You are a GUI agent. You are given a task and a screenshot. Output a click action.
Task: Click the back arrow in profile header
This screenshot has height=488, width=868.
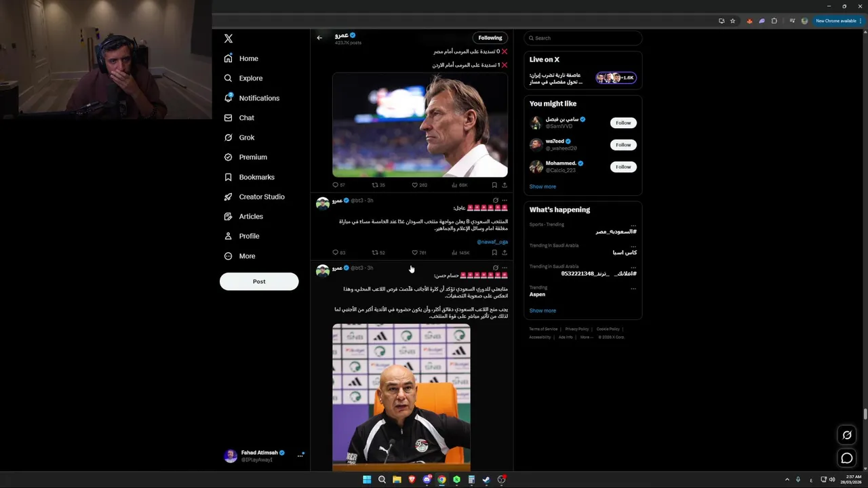click(319, 38)
